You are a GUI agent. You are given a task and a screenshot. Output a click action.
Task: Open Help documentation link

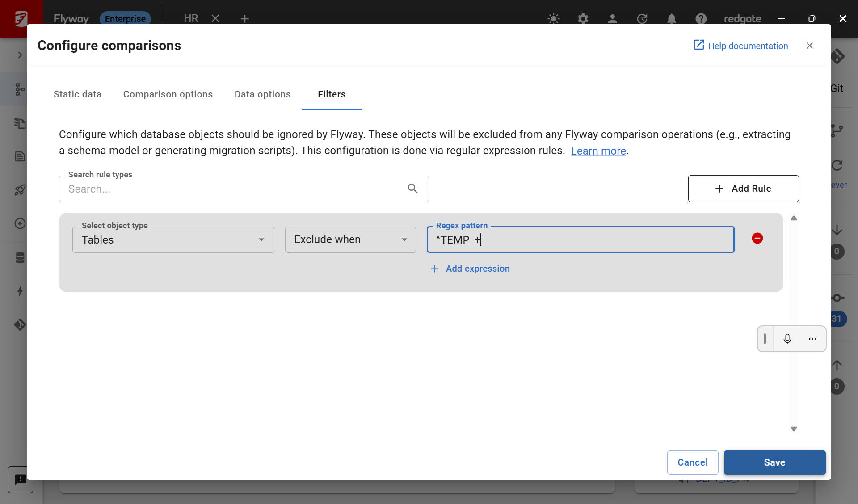click(747, 46)
